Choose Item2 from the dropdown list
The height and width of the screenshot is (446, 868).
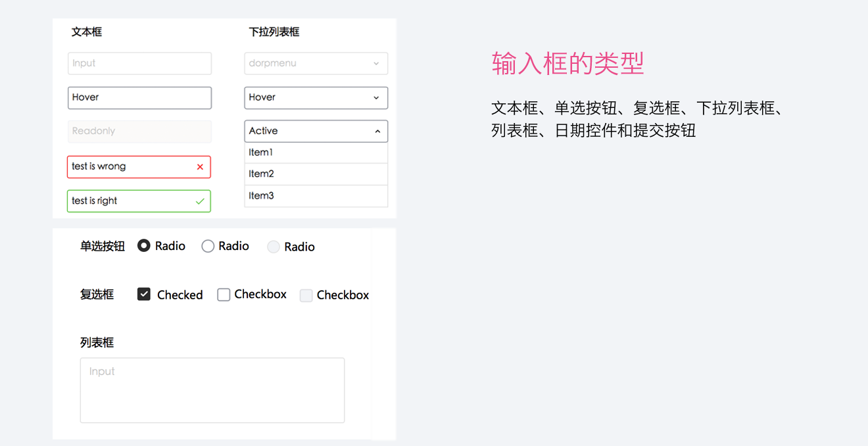tap(316, 174)
